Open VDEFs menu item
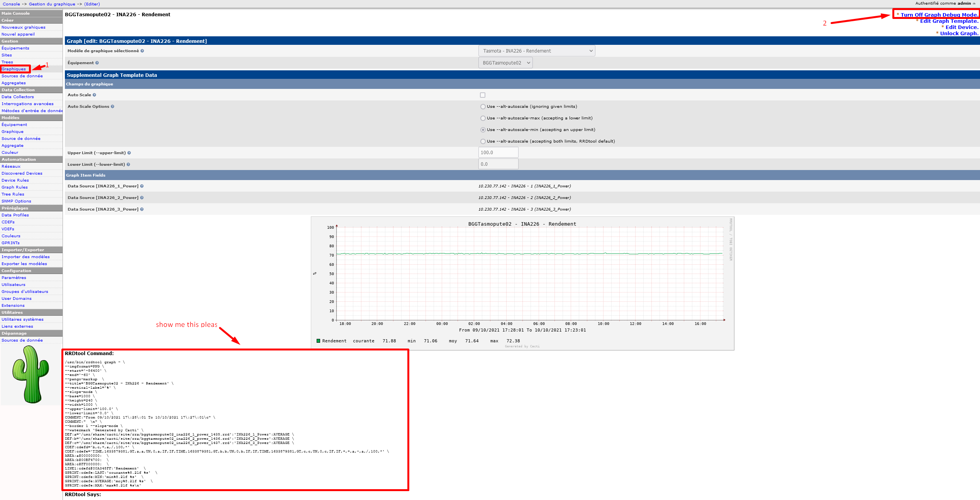 8,229
